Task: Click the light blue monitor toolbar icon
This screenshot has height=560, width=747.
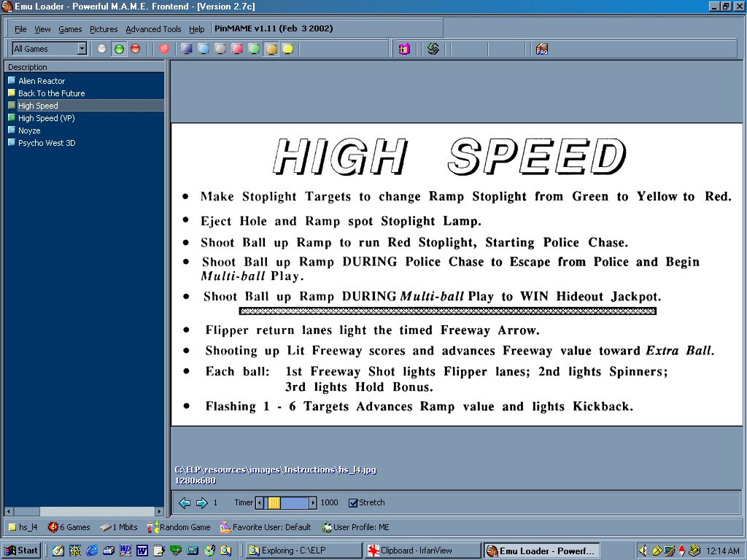Action: [x=204, y=49]
